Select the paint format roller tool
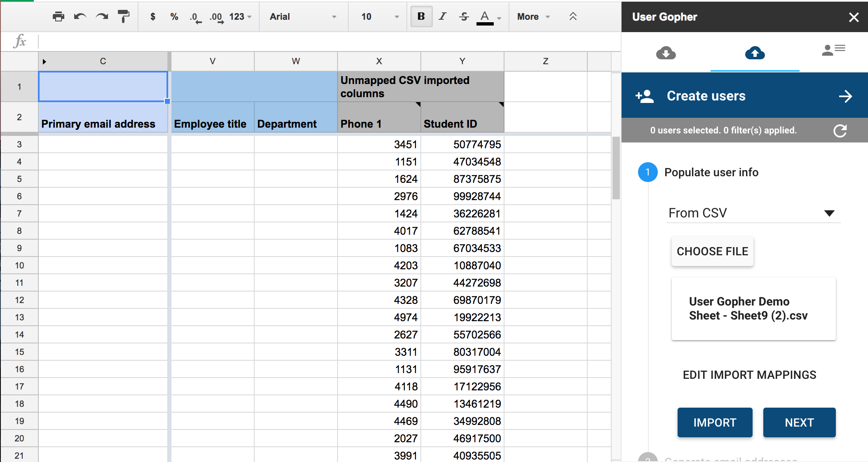This screenshot has width=868, height=462. (123, 16)
